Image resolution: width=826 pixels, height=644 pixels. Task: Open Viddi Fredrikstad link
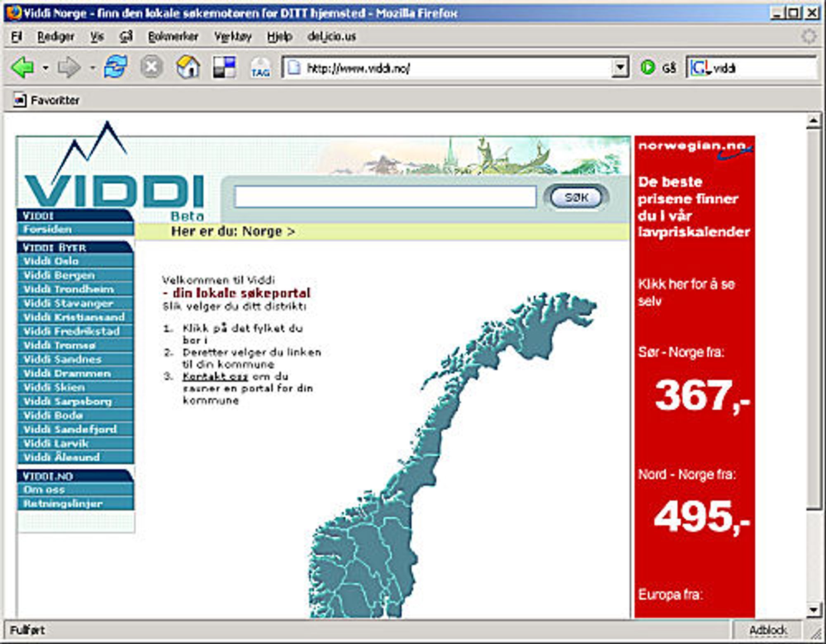tap(76, 331)
